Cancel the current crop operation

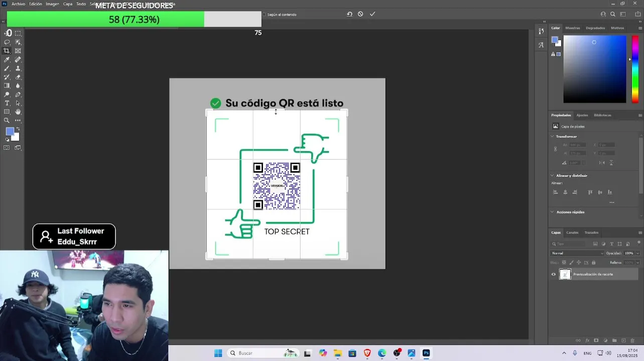[x=360, y=14]
